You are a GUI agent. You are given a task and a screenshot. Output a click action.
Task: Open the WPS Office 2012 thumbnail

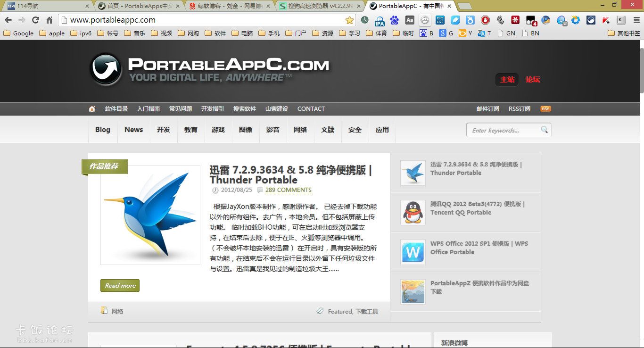[413, 252]
